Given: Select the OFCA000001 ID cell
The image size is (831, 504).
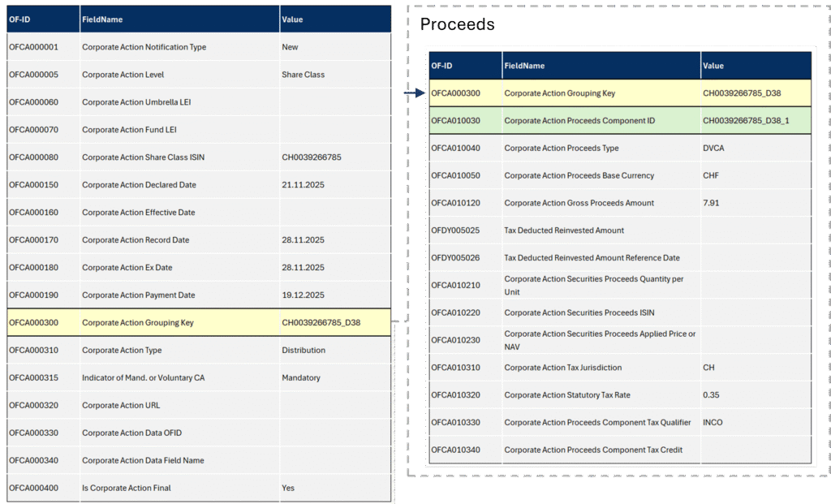Looking at the screenshot, I should pos(33,47).
